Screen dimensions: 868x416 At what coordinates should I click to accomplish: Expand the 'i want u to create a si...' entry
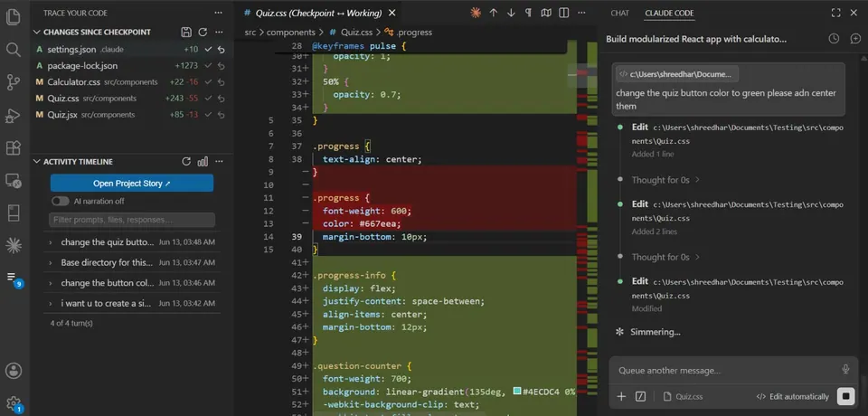51,304
